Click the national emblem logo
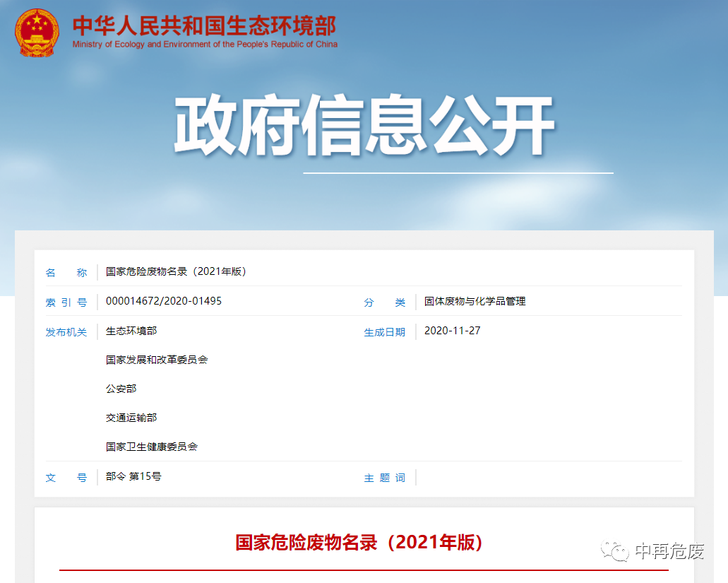The width and height of the screenshot is (728, 583). coord(37,33)
